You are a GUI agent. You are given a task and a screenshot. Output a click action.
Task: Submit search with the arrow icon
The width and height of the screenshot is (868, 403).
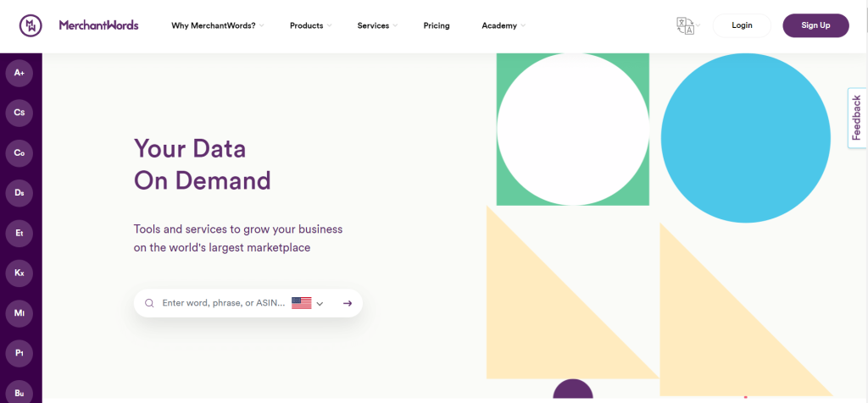coord(347,303)
